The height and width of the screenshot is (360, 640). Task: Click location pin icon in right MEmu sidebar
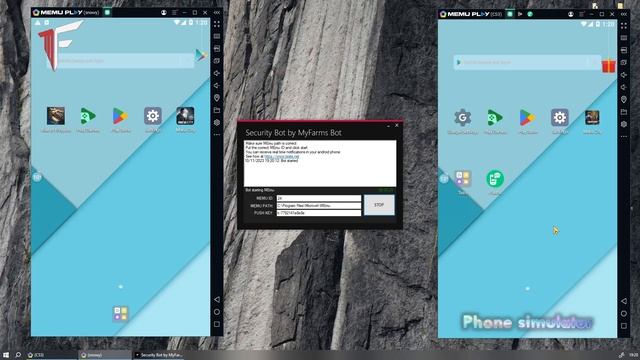click(624, 99)
